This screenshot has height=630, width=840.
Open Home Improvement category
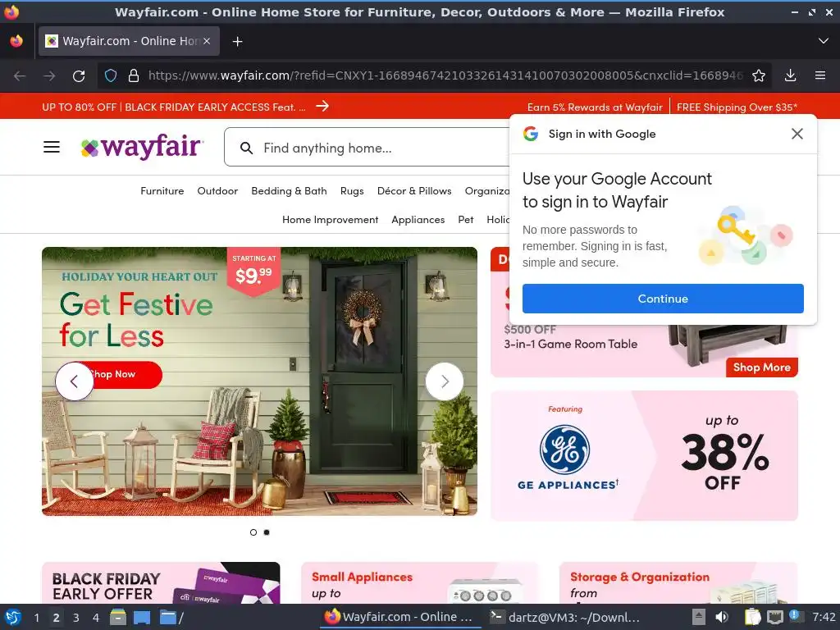pyautogui.click(x=330, y=220)
